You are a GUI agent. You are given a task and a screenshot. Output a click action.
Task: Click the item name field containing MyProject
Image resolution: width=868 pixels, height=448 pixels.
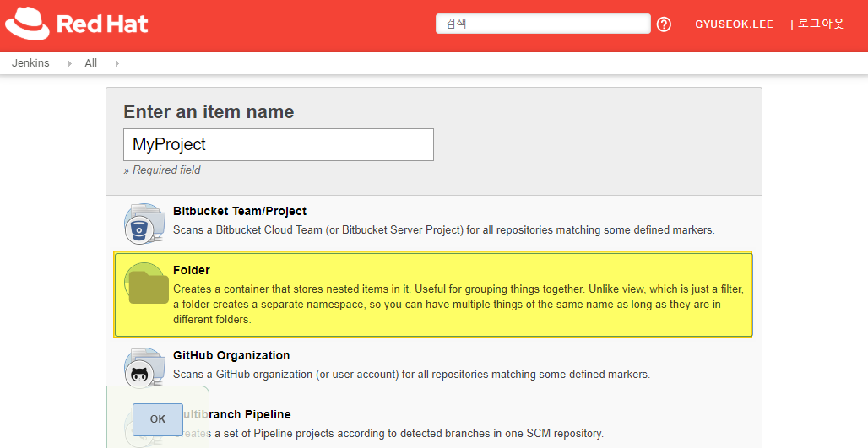point(278,144)
